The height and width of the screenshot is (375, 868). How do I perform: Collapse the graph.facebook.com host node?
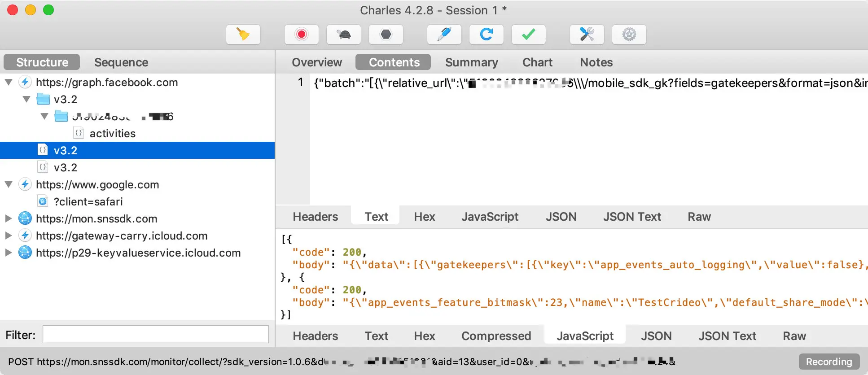pos(9,82)
